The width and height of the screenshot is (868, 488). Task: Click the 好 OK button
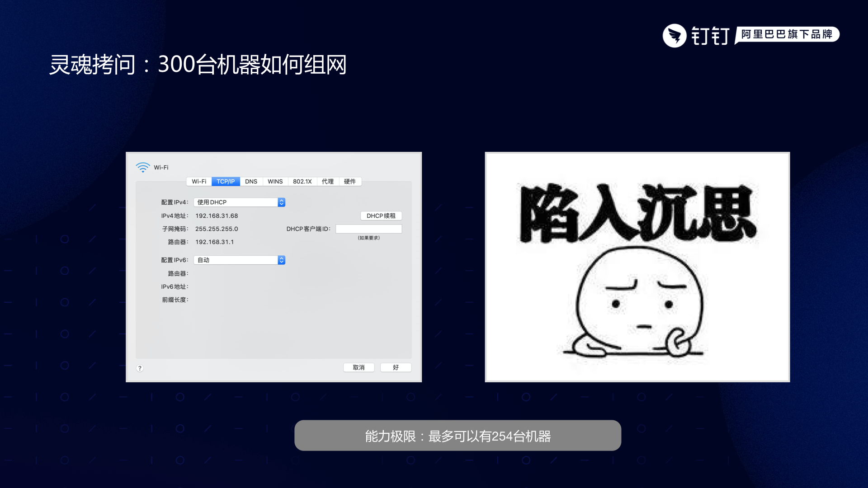[396, 367]
